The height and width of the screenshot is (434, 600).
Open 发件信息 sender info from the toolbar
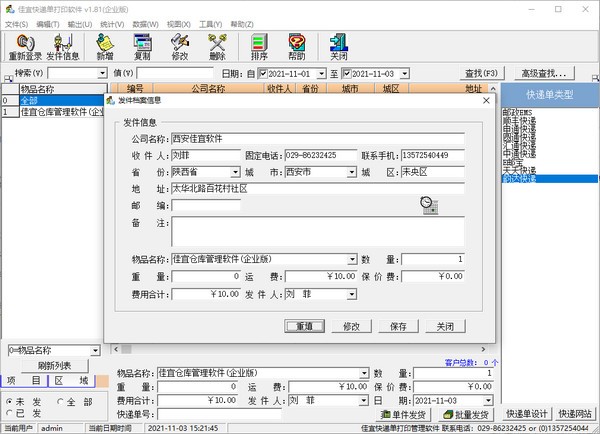(63, 43)
